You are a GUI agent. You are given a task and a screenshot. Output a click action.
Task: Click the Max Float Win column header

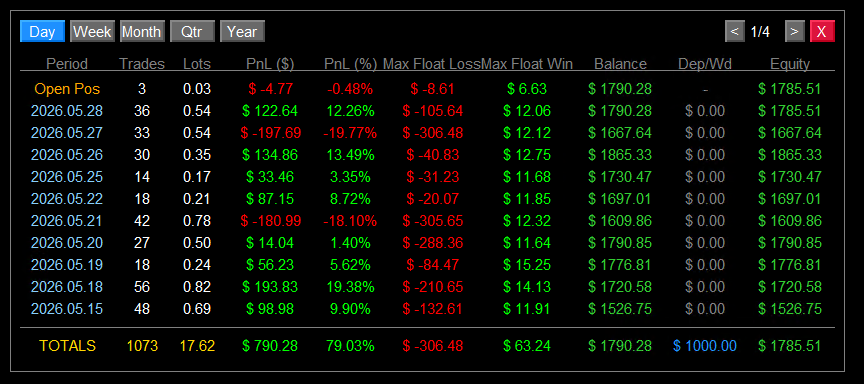click(527, 64)
